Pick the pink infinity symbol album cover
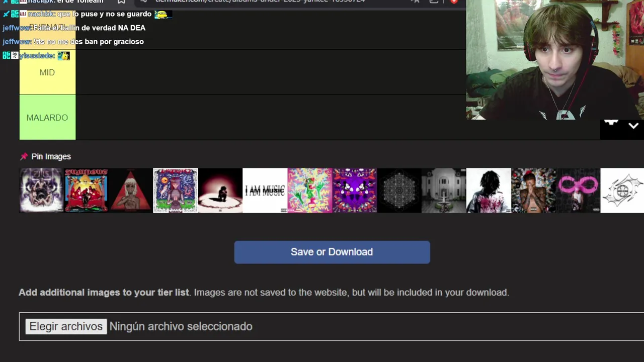 (579, 191)
